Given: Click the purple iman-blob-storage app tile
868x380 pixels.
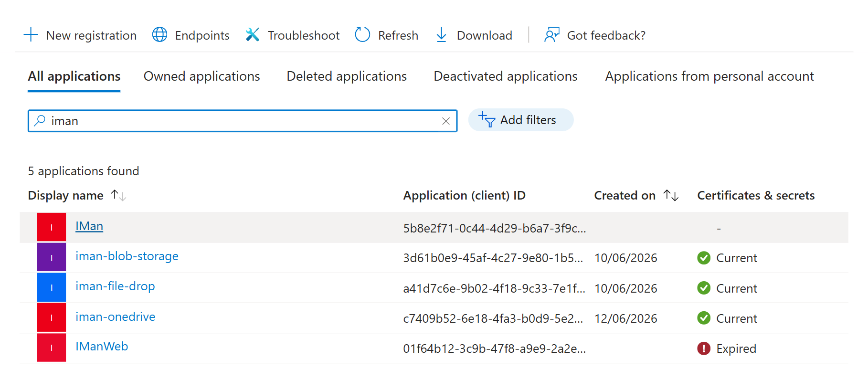Looking at the screenshot, I should click(x=52, y=257).
